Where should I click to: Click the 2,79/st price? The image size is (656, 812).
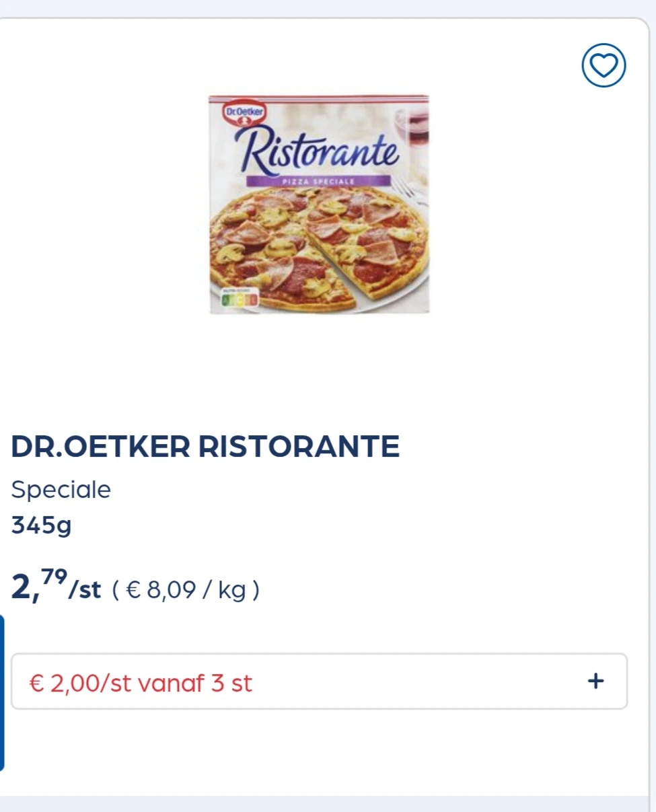55,587
